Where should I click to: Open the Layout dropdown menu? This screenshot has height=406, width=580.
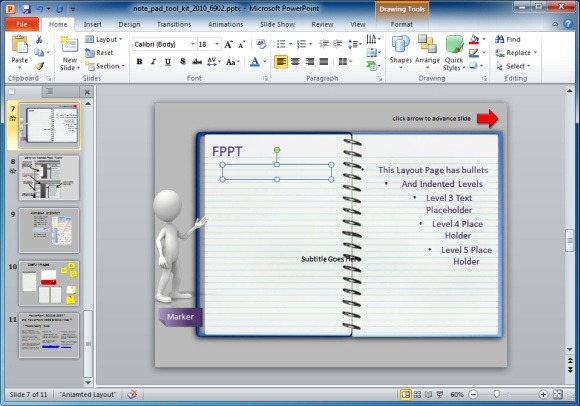pyautogui.click(x=104, y=39)
